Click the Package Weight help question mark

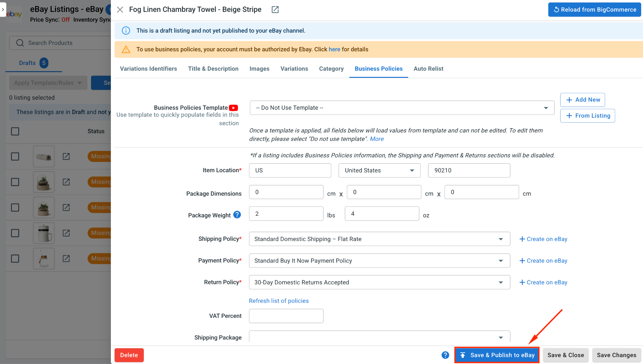tap(237, 215)
